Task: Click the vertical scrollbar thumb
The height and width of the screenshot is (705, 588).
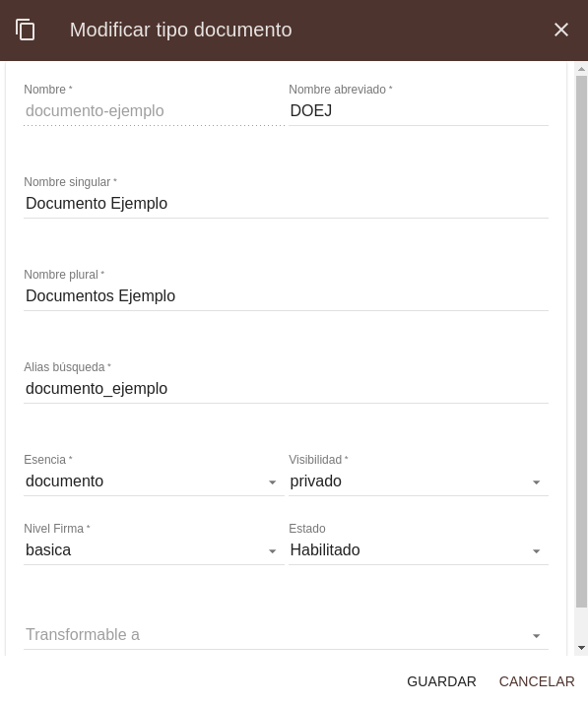Action: (581, 342)
